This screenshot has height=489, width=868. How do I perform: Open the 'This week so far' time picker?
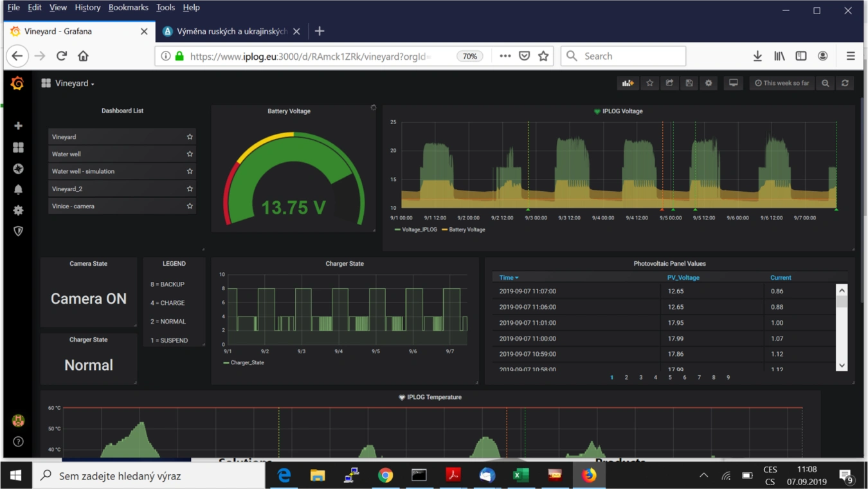click(x=782, y=83)
